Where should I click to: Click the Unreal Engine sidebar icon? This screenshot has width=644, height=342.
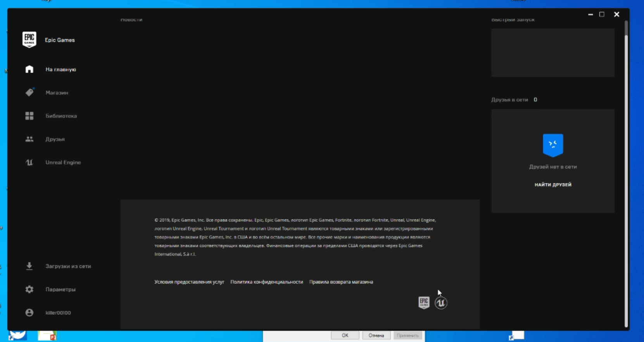pos(29,162)
